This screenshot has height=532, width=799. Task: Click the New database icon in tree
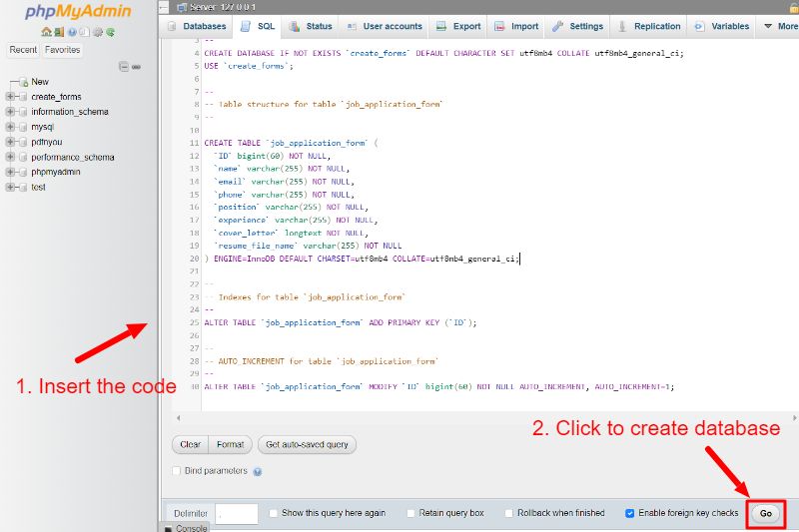click(23, 82)
